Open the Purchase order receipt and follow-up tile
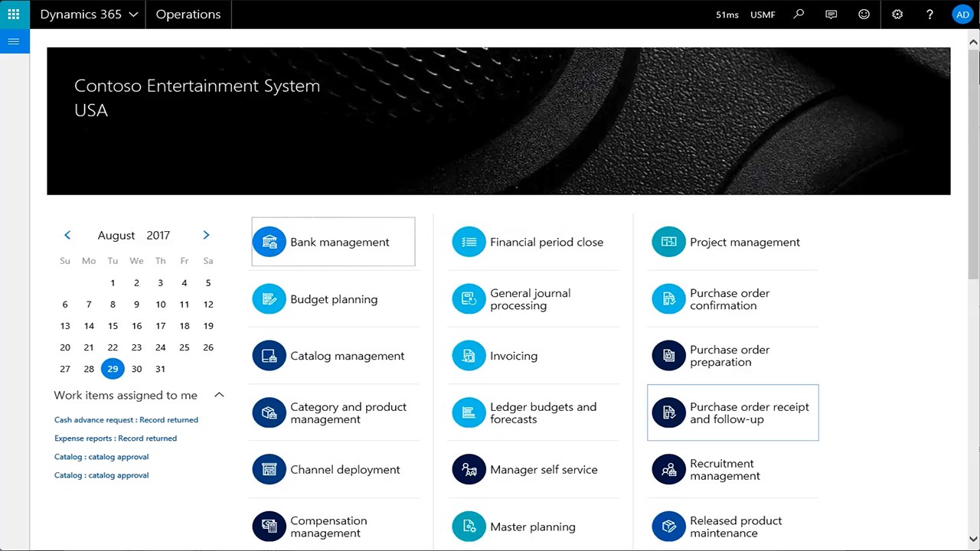 click(x=733, y=412)
